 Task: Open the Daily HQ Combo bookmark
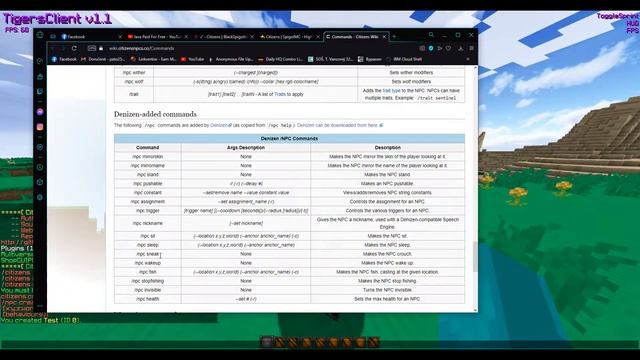click(x=281, y=59)
